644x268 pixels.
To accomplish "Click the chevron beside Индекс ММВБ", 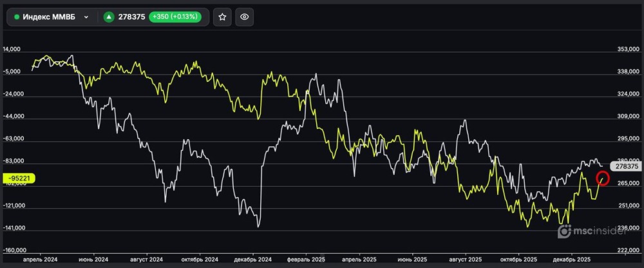I will [86, 17].
